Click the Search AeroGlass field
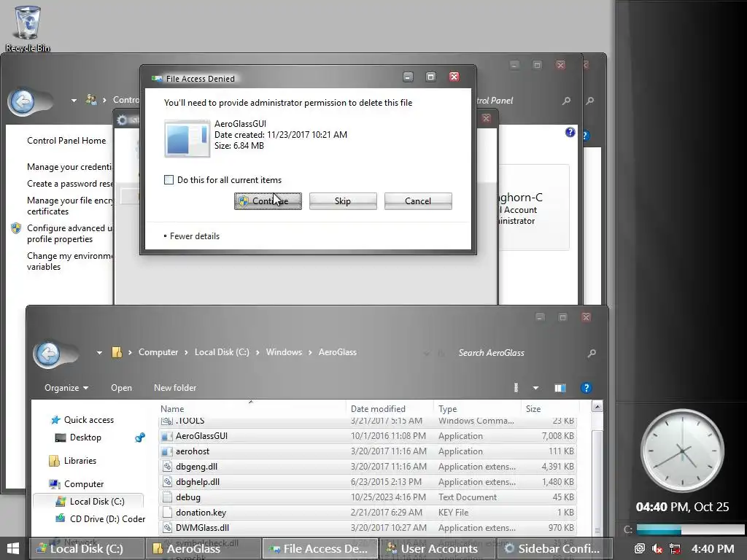747x560 pixels. pos(519,353)
